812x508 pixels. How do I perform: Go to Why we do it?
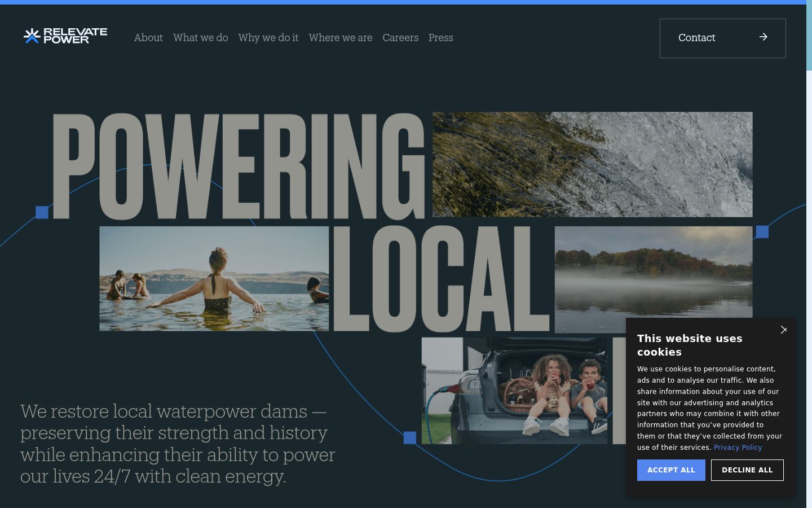click(268, 38)
